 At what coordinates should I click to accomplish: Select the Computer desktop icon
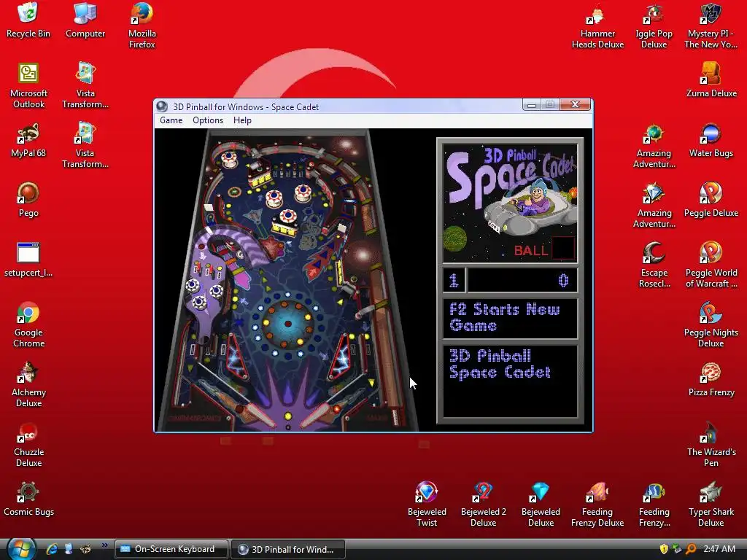[x=85, y=20]
